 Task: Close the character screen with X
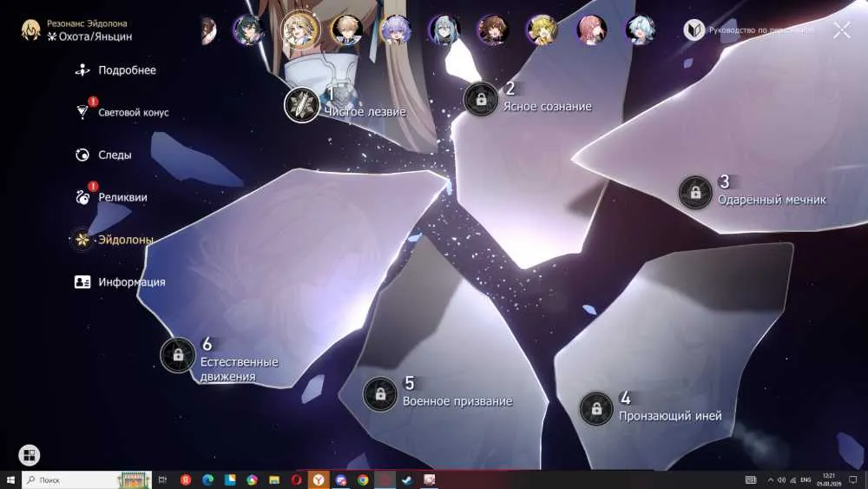(x=842, y=30)
